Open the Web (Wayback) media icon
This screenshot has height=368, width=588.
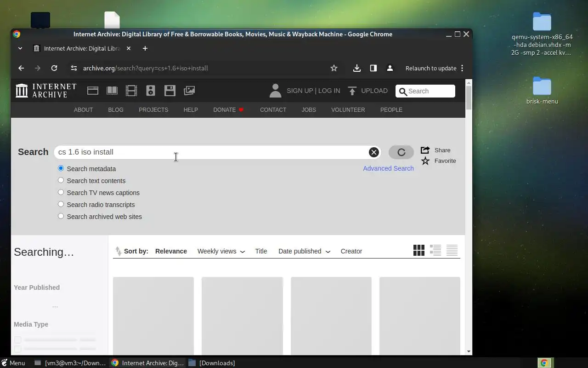[93, 91]
